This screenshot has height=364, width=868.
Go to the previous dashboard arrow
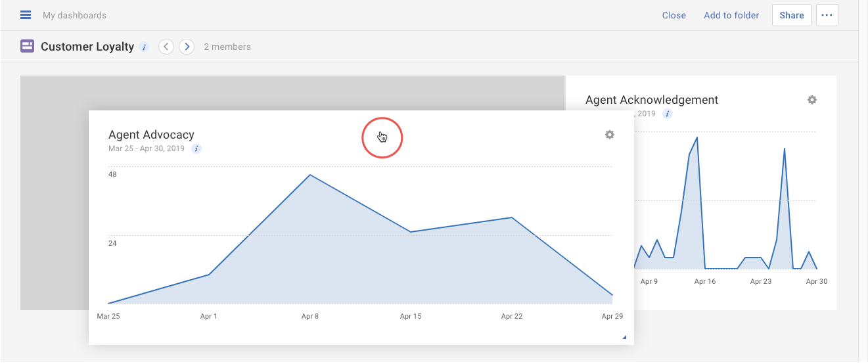(166, 47)
